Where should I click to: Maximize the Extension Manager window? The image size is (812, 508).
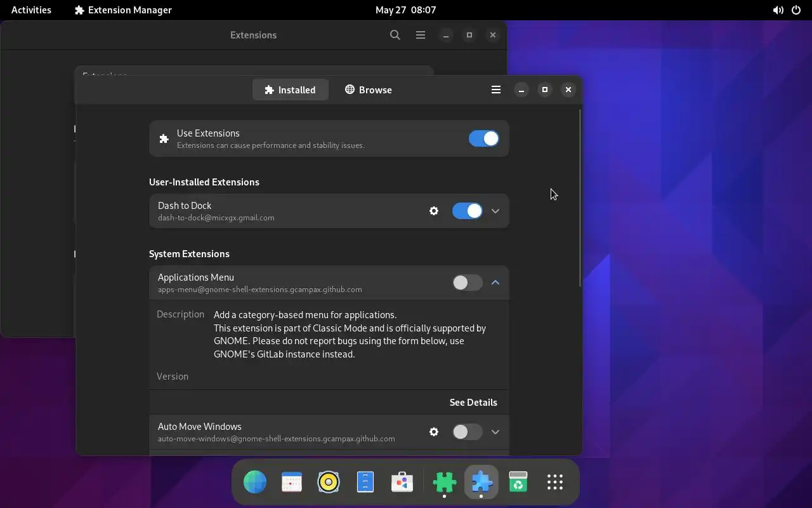click(x=545, y=90)
